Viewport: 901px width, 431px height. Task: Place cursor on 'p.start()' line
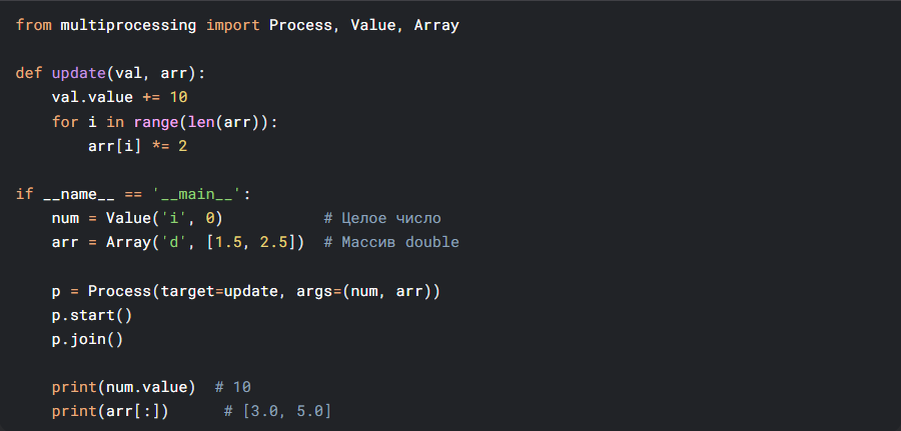(92, 315)
